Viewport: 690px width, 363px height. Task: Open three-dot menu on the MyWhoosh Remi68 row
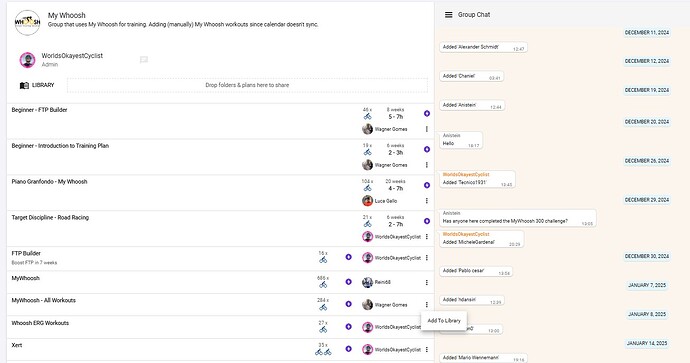426,282
